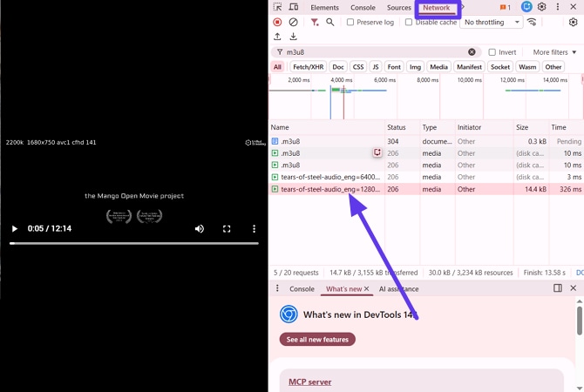Focus the m3u8 filter input field
584x392 pixels.
click(377, 52)
